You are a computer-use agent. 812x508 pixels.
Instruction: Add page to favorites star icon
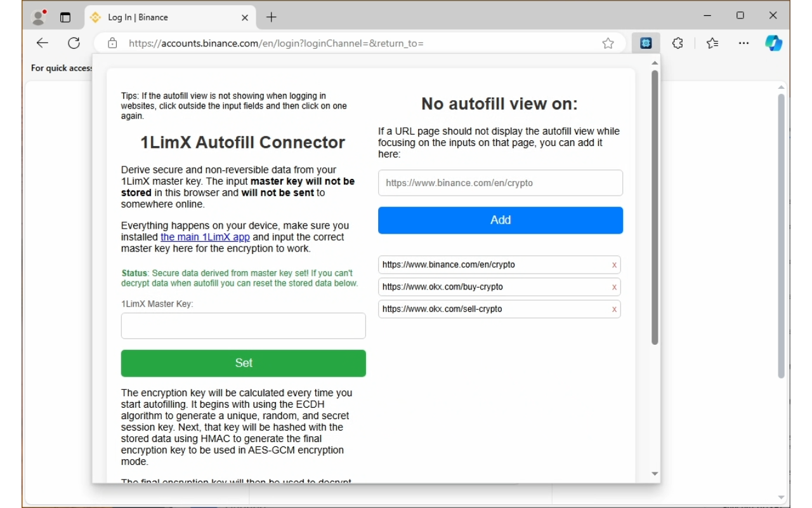point(608,43)
